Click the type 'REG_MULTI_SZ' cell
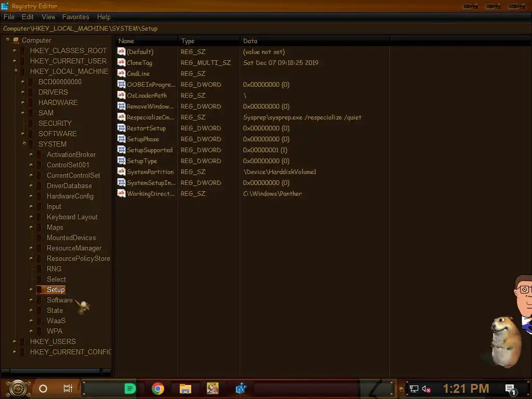 [x=206, y=62]
